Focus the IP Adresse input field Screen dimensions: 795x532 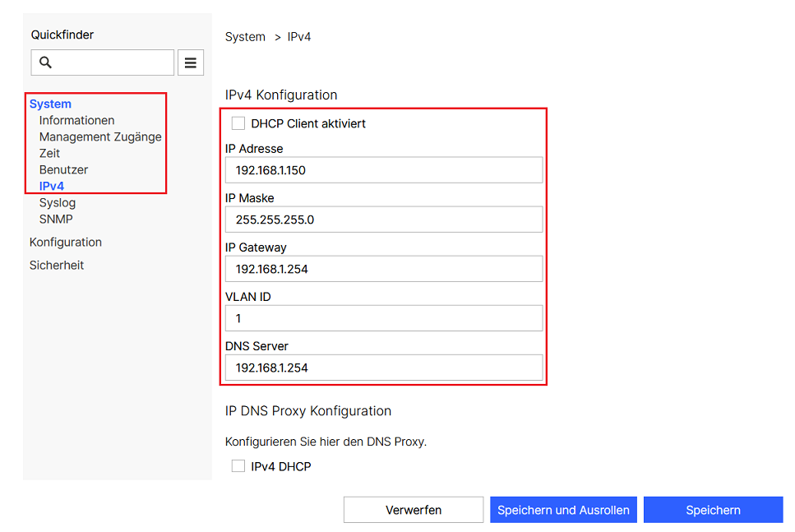tap(383, 170)
